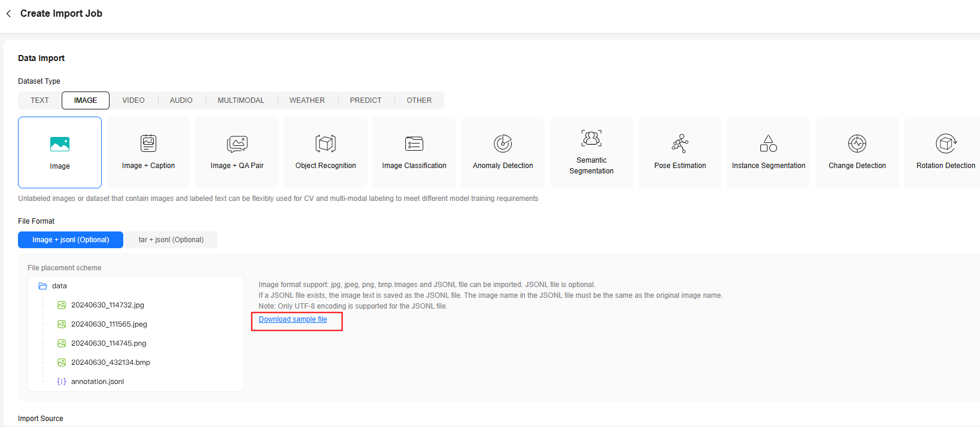Viewport: 980px width, 433px height.
Task: Click the data folder icon
Action: 43,286
